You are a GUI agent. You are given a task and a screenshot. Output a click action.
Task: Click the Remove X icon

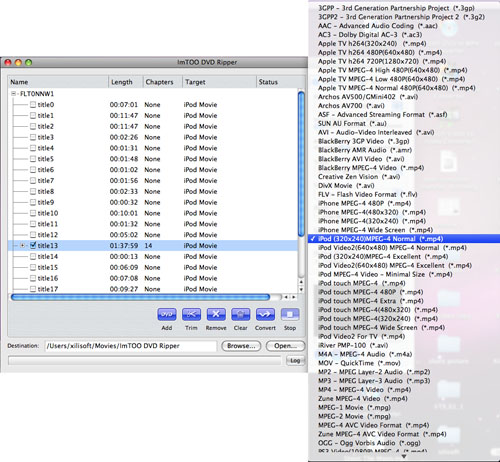click(216, 314)
